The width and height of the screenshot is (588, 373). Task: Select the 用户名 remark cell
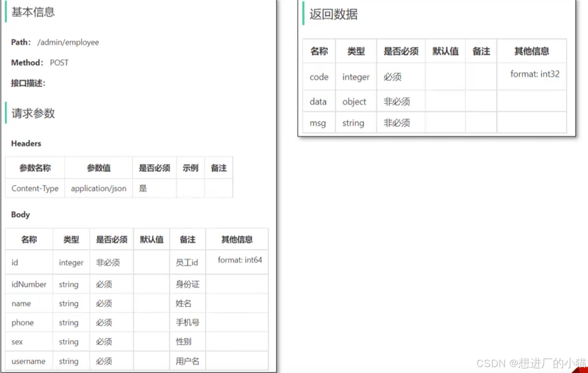click(x=187, y=361)
